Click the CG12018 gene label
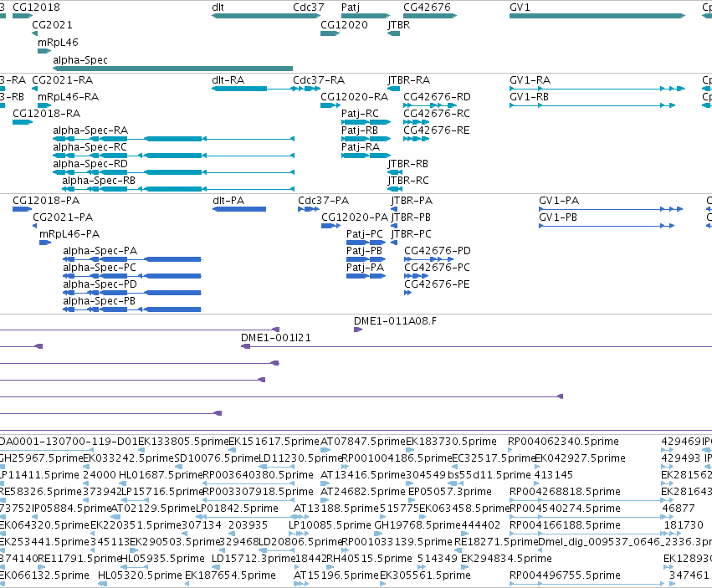The height and width of the screenshot is (588, 712). (x=36, y=8)
